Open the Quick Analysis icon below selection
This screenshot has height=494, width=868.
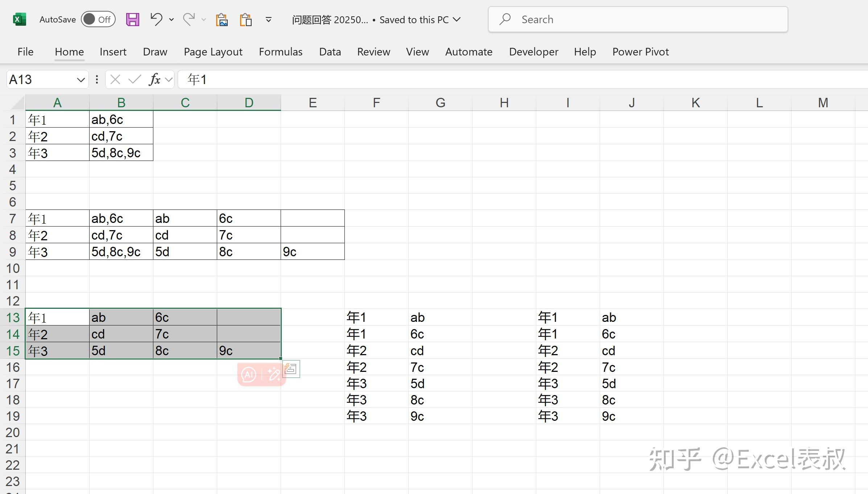[x=291, y=369]
